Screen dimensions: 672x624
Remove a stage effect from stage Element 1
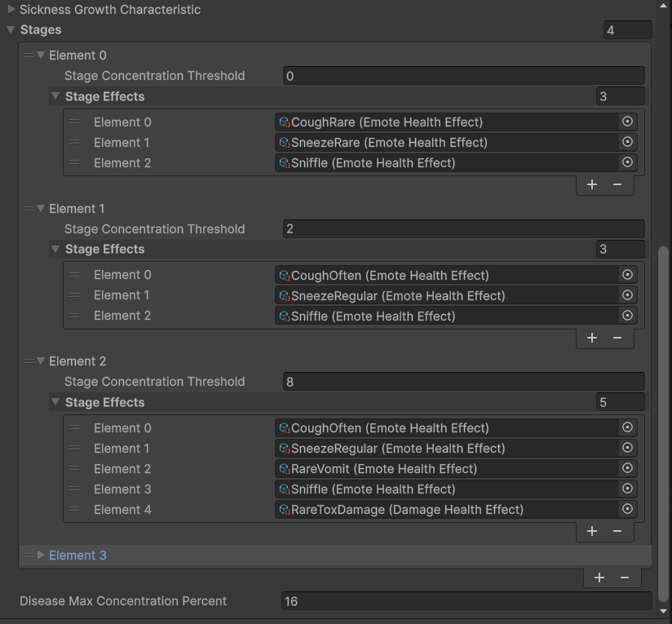click(617, 338)
